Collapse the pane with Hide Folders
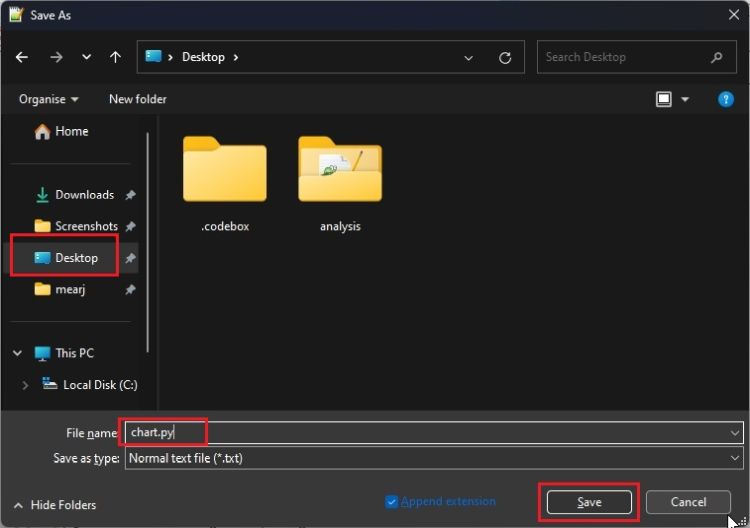 pyautogui.click(x=55, y=505)
